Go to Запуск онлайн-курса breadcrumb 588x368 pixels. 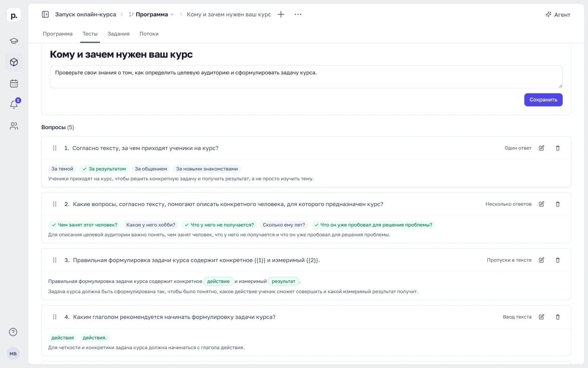click(85, 14)
